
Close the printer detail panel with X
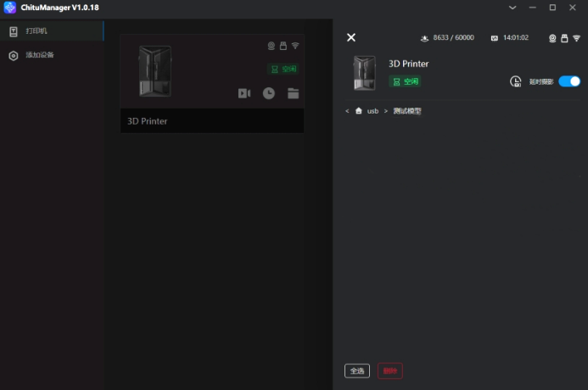click(x=351, y=37)
